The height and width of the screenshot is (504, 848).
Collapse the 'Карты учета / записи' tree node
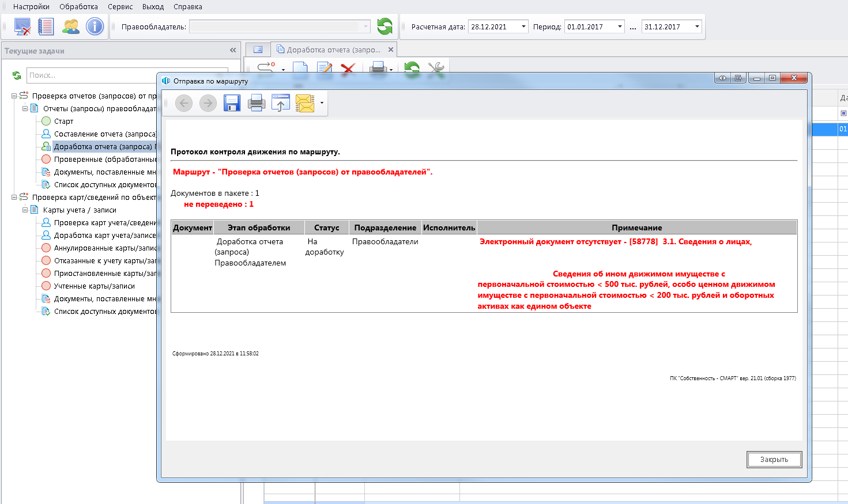tap(25, 210)
